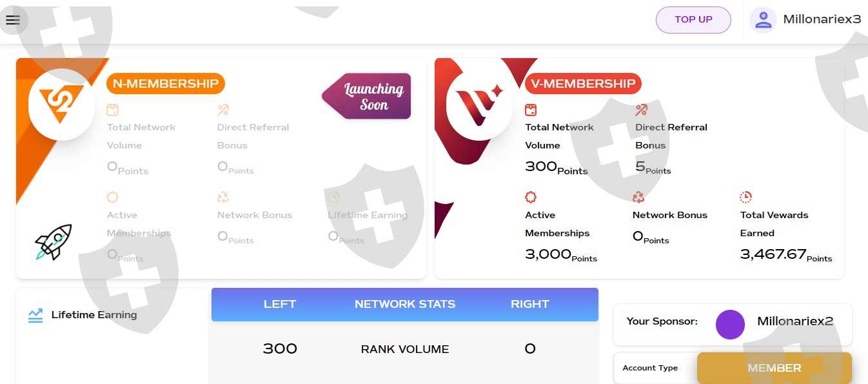
Task: Click the Lifetime Earning chart icon
Action: [x=35, y=316]
